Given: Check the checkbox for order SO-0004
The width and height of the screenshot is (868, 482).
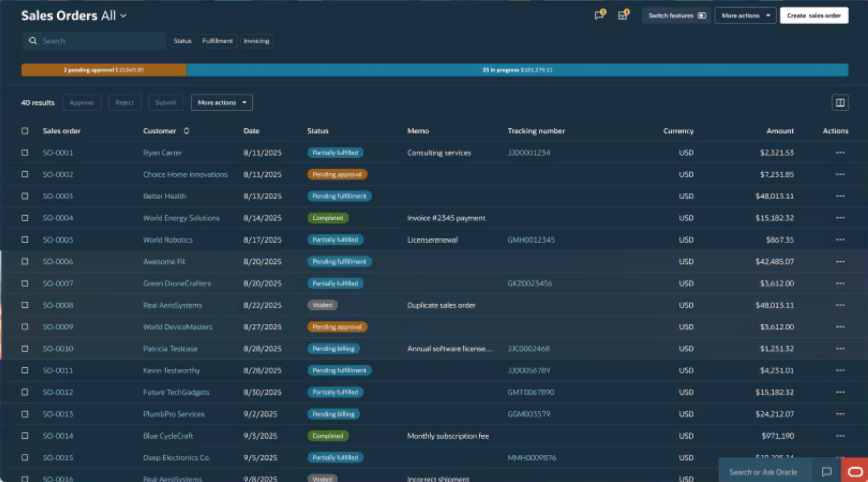Looking at the screenshot, I should [x=25, y=218].
